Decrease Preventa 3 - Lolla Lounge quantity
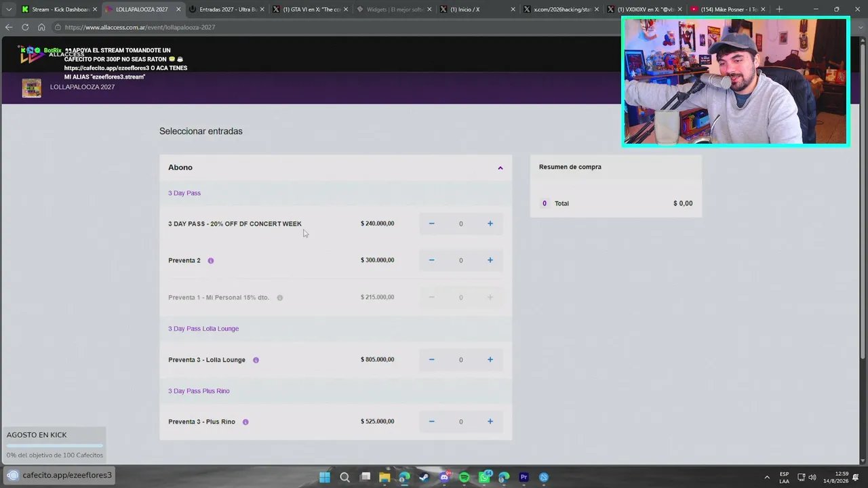The width and height of the screenshot is (868, 488). 431,360
